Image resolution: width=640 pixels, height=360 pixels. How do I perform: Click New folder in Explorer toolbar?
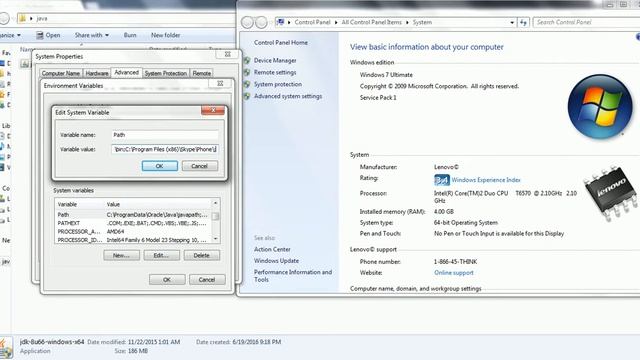(165, 35)
